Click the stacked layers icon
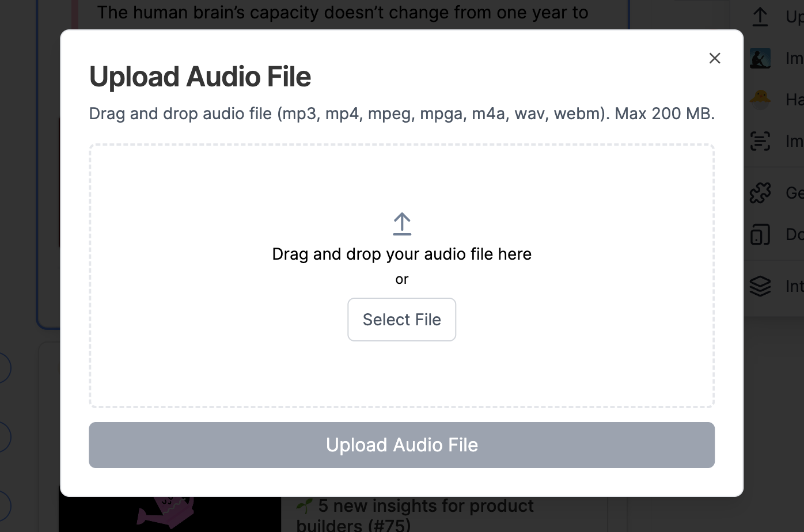The width and height of the screenshot is (804, 532). [x=760, y=286]
